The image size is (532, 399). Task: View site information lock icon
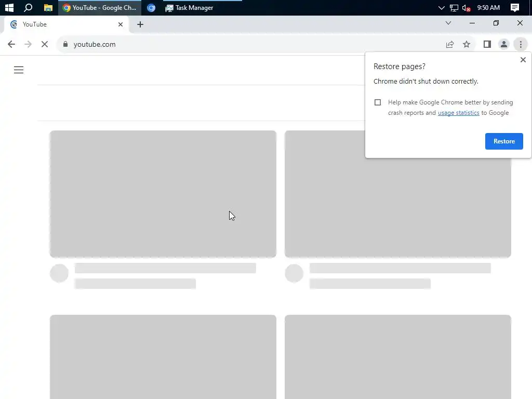pyautogui.click(x=65, y=44)
